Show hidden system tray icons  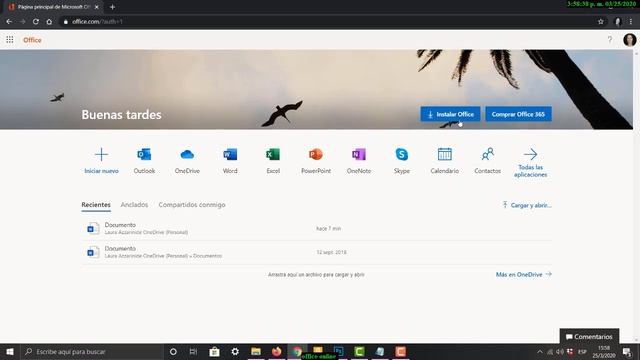(540, 351)
